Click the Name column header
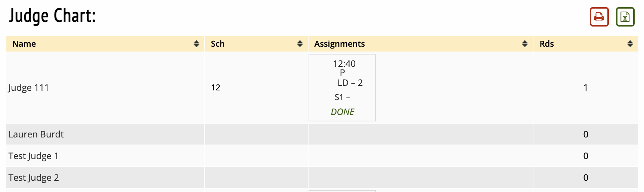 [24, 44]
